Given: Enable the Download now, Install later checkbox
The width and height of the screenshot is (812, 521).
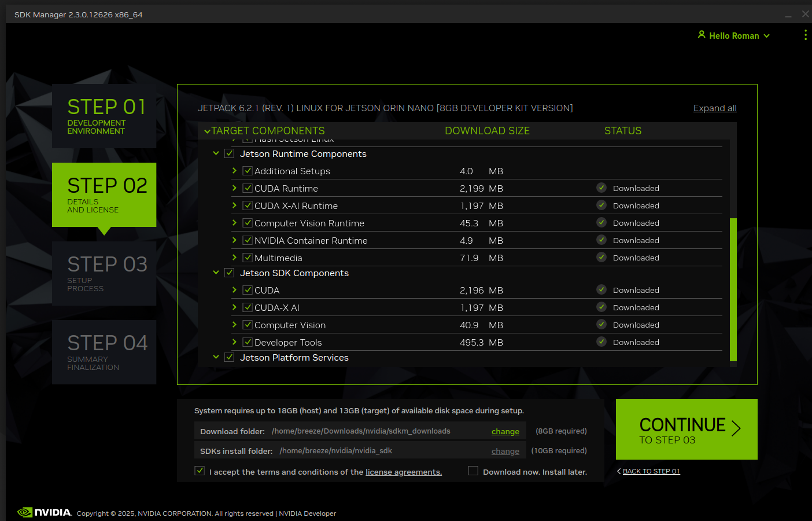Looking at the screenshot, I should (473, 471).
